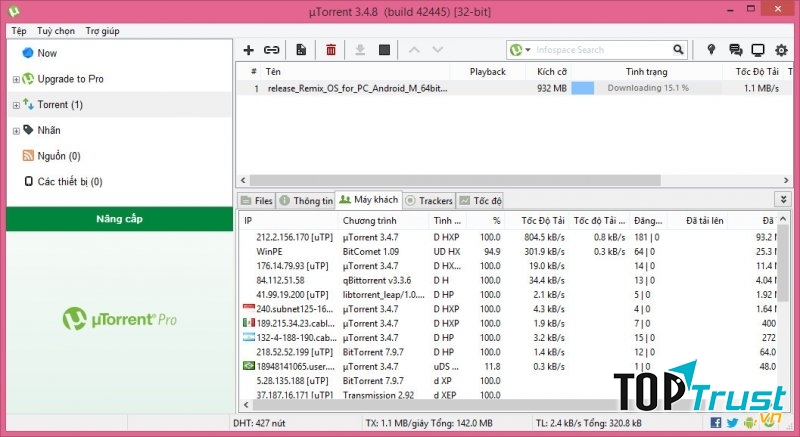Select peer 84.112.51.58 row

(x=508, y=280)
